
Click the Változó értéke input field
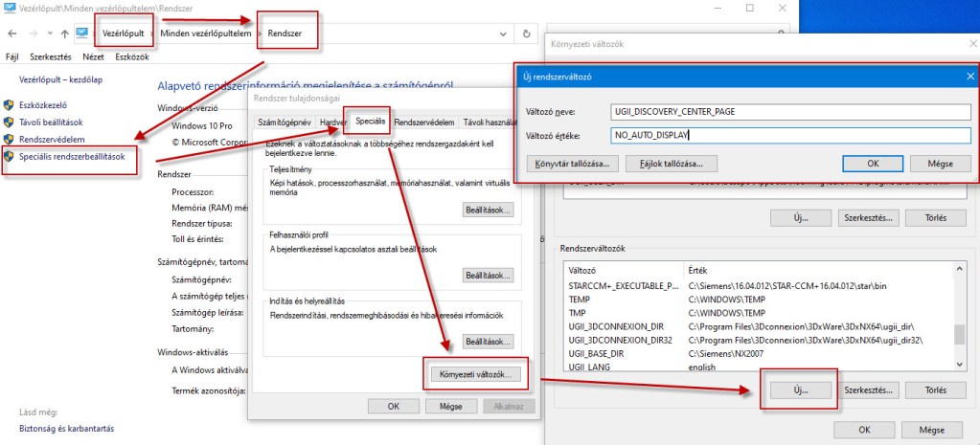[x=790, y=136]
